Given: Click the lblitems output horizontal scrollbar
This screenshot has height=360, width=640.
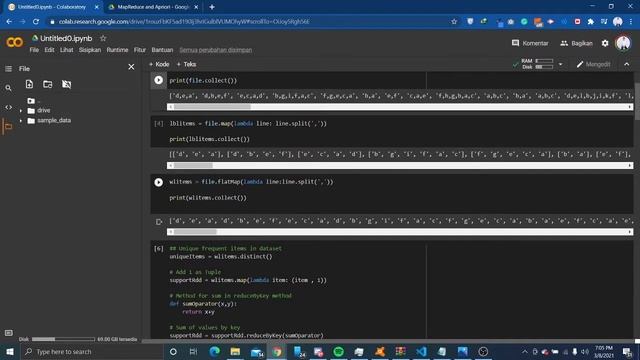Looking at the screenshot, I should pos(400,165).
